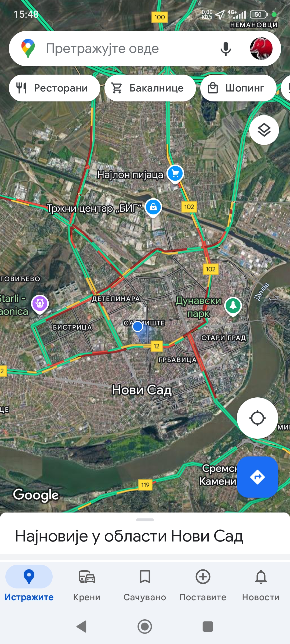Open the purple Starli marker
The height and width of the screenshot is (644, 290).
[x=40, y=304]
